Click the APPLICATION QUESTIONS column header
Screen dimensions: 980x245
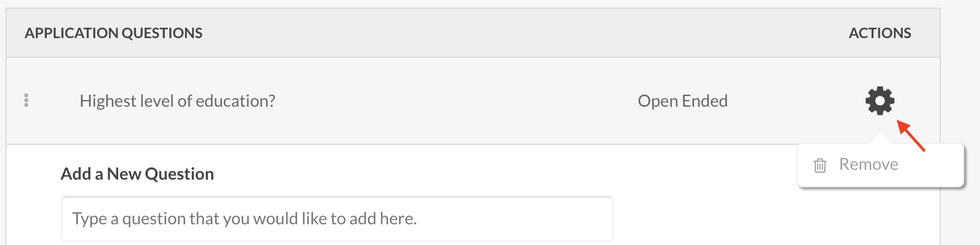(x=113, y=33)
